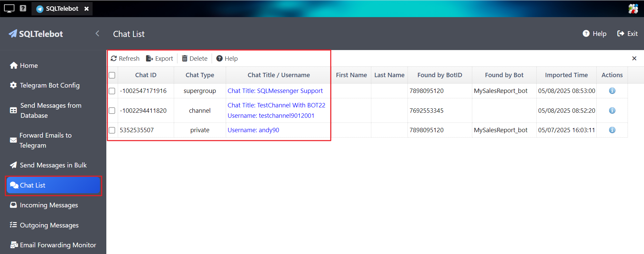Export the chat list
The image size is (644, 254).
160,58
